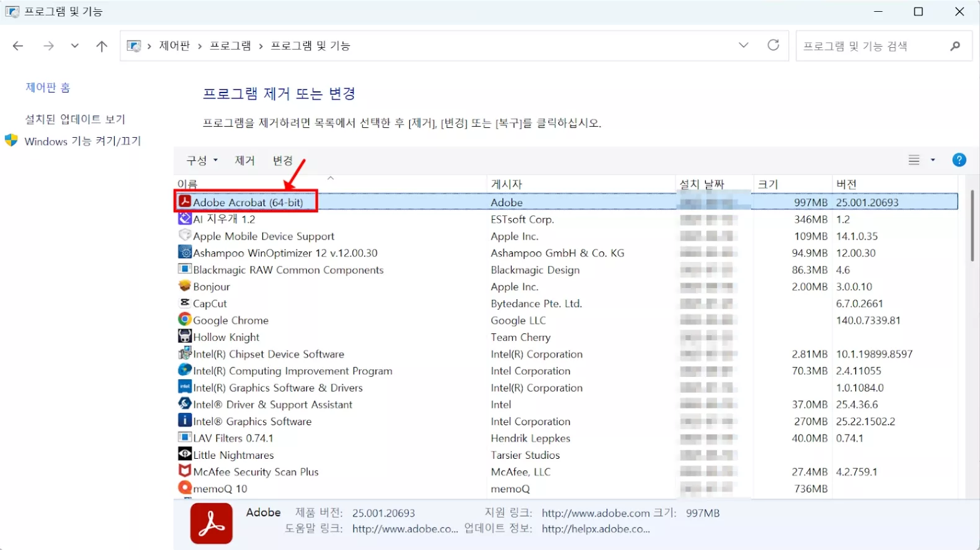Click publisher Bytedance Pte. Ltd.
980x550 pixels.
pyautogui.click(x=536, y=304)
